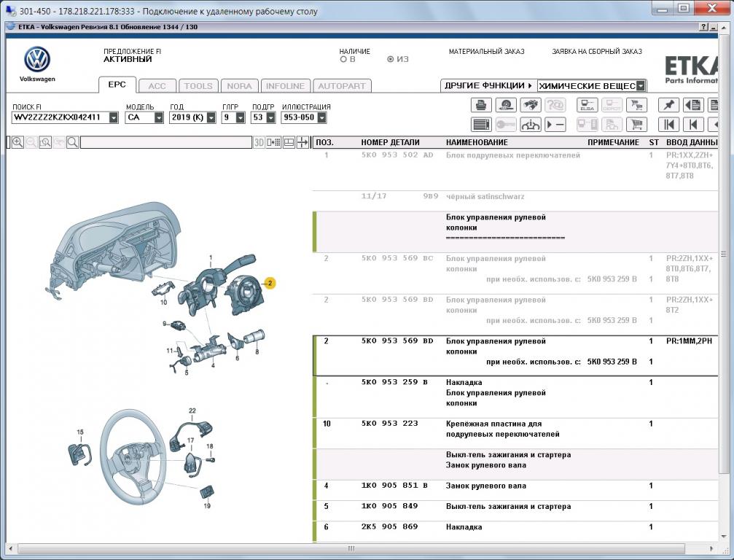This screenshot has width=734, height=560.
Task: Click callout number 22 on steering wheel diagram
Action: coord(192,411)
